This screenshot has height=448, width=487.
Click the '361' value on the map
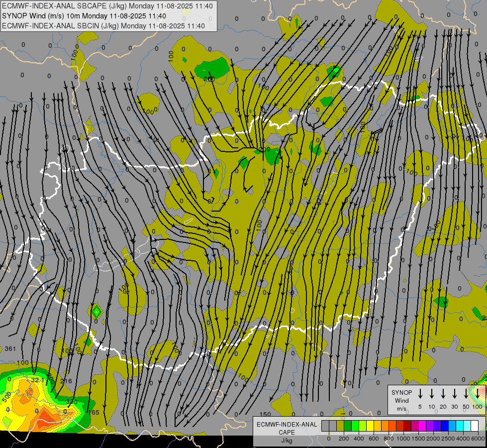pos(10,349)
